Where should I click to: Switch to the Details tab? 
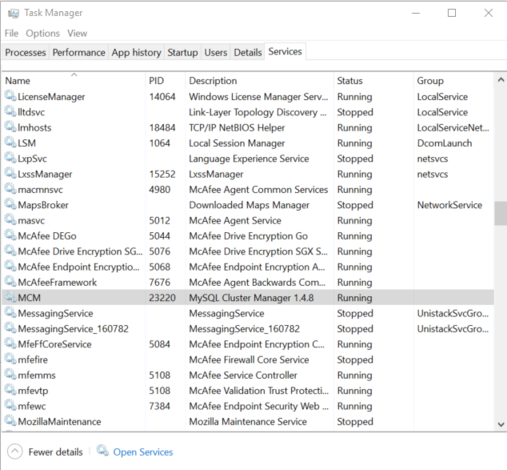(248, 52)
